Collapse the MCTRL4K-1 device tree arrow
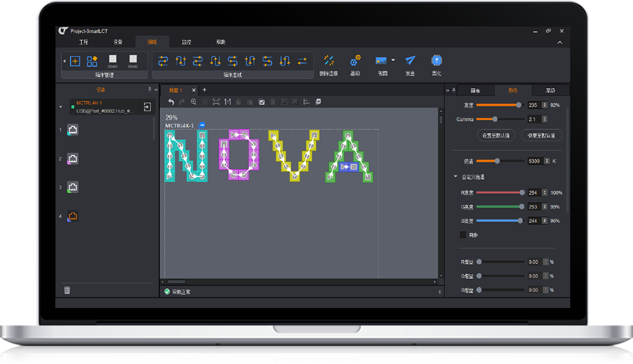The image size is (633, 364). 61,107
